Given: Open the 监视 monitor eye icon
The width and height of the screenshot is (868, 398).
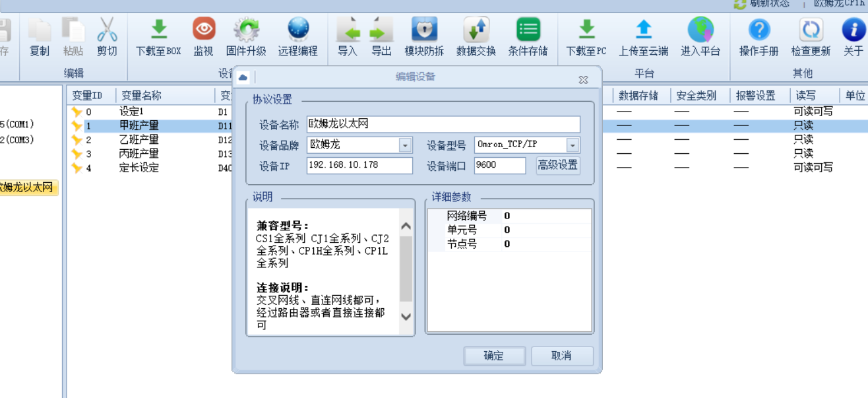Looking at the screenshot, I should [204, 30].
